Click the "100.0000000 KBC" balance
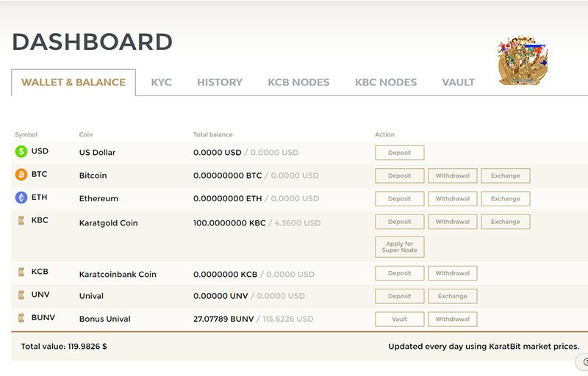The height and width of the screenshot is (376, 588). (x=229, y=223)
